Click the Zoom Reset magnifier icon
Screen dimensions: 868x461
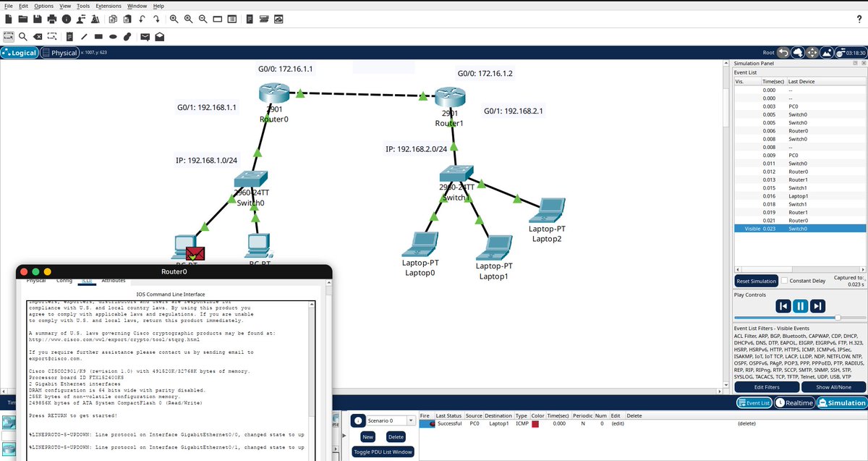coord(188,19)
